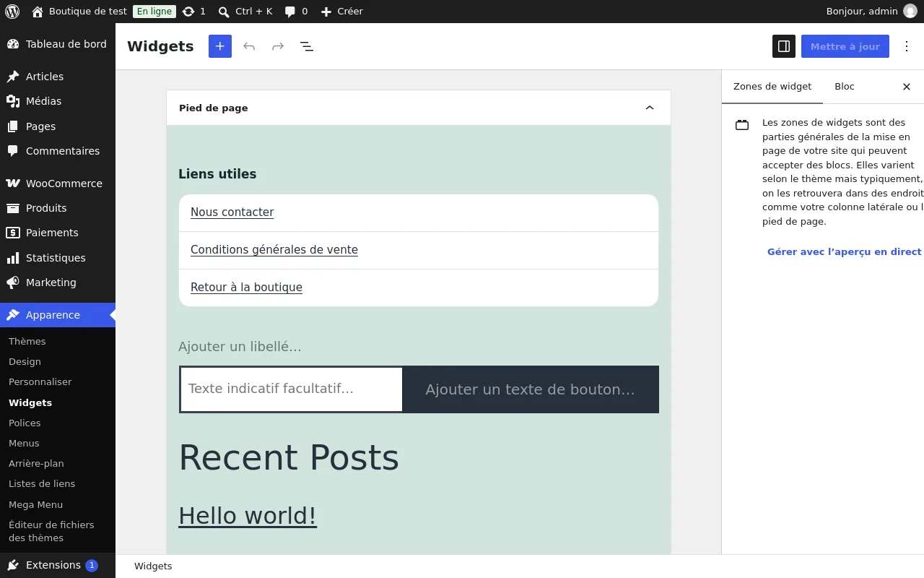Open the Boutique de test home icon
The image size is (924, 578).
coord(38,12)
